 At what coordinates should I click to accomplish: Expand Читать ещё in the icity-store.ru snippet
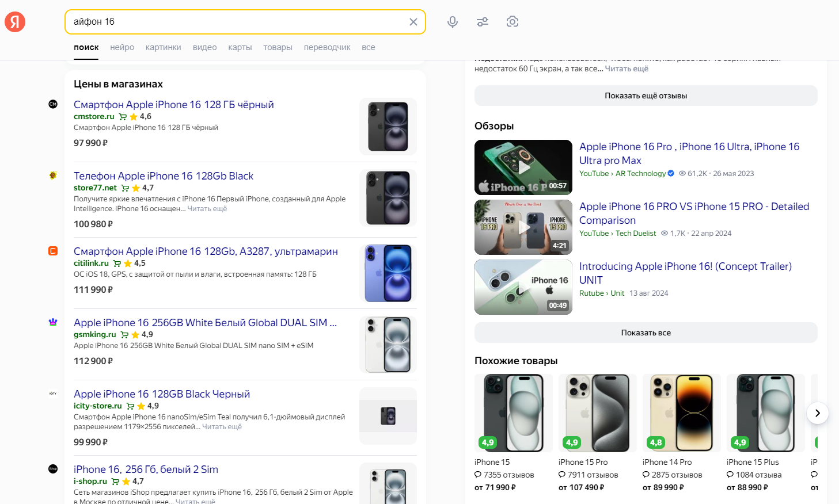pyautogui.click(x=222, y=427)
